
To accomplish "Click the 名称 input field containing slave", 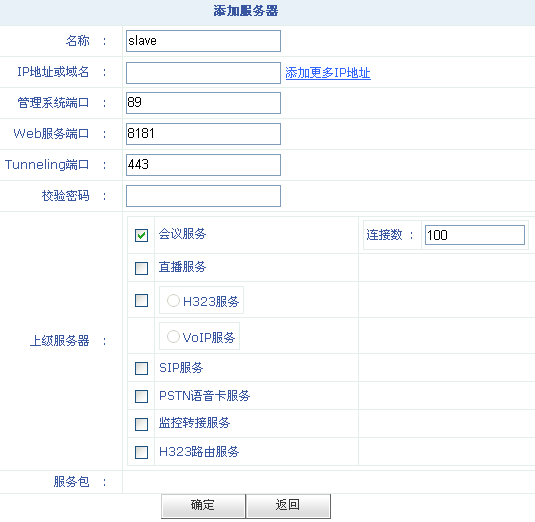I will click(203, 41).
